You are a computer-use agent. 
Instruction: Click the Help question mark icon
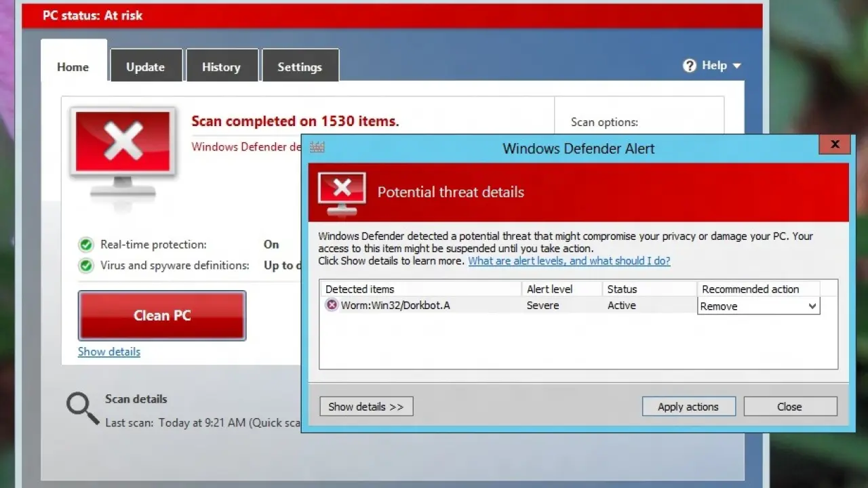(690, 66)
